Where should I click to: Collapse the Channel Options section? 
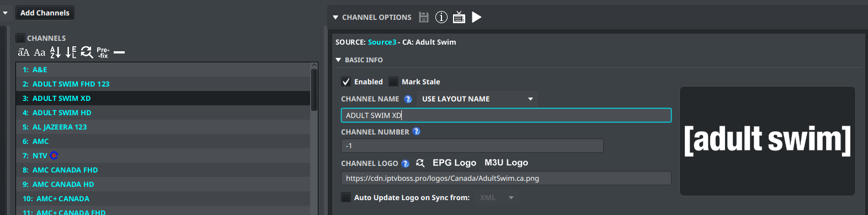pyautogui.click(x=336, y=18)
